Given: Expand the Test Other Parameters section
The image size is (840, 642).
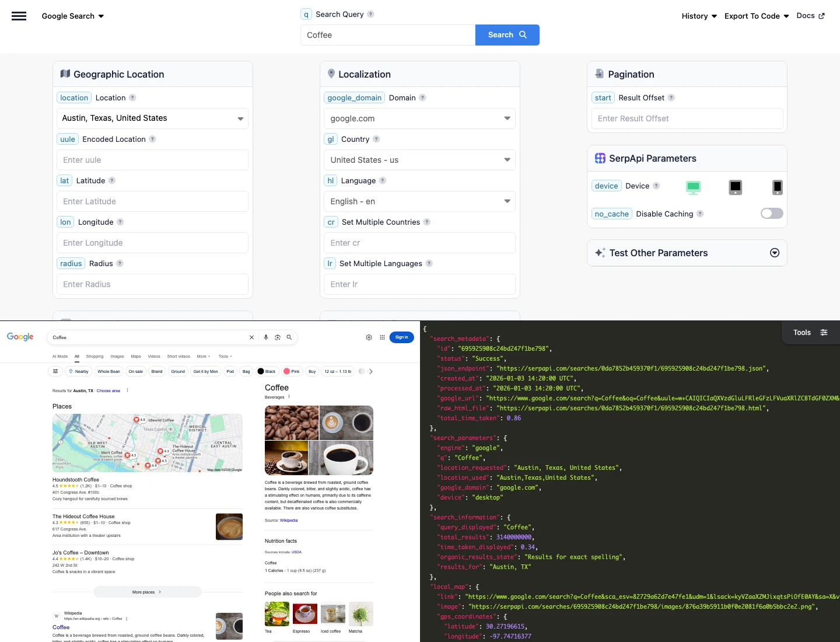Looking at the screenshot, I should [x=775, y=253].
